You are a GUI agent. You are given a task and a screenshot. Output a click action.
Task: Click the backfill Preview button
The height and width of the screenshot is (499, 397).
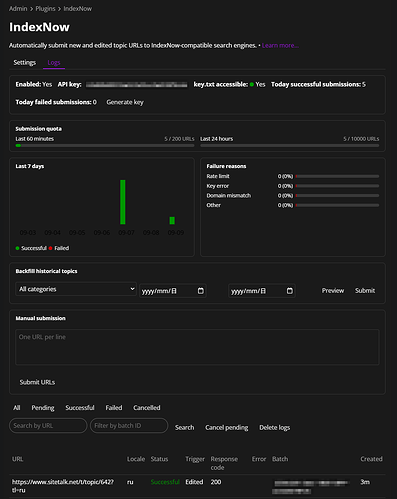pos(333,291)
